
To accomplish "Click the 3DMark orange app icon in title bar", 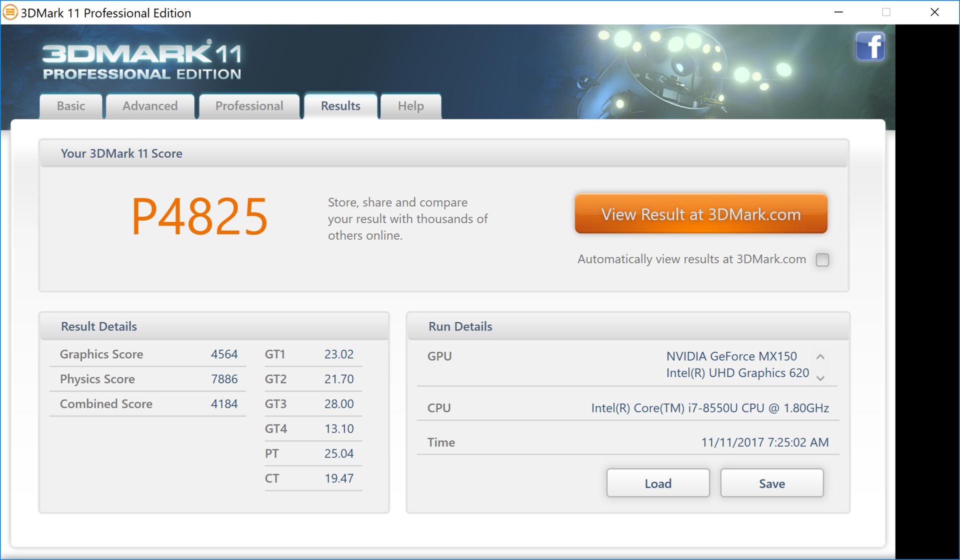I will [9, 12].
